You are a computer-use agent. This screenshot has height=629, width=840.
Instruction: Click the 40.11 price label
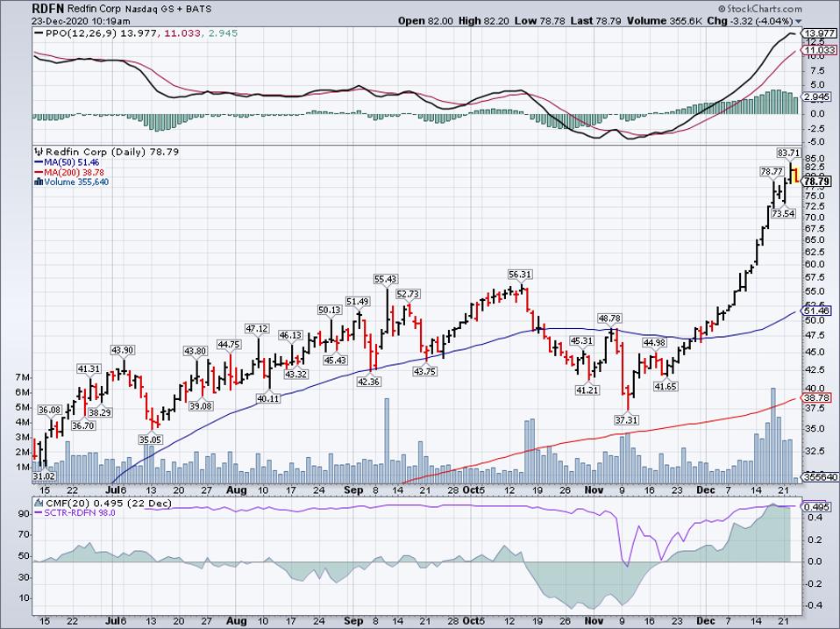267,398
